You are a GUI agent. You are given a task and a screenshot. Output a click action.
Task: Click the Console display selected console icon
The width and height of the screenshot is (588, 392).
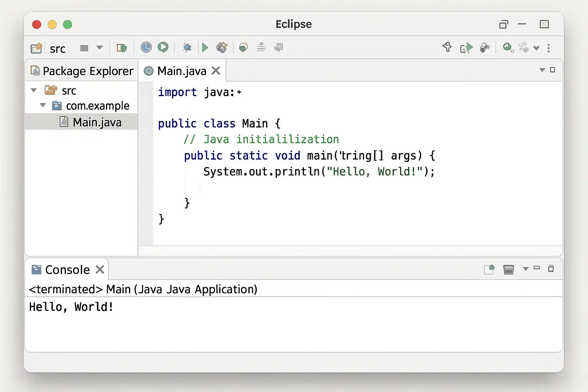pyautogui.click(x=508, y=269)
